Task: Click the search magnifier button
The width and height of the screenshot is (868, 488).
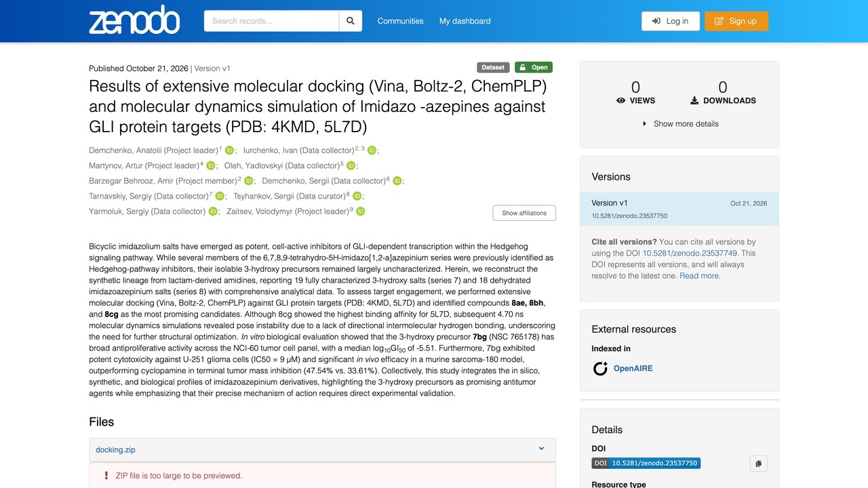Action: coord(351,21)
